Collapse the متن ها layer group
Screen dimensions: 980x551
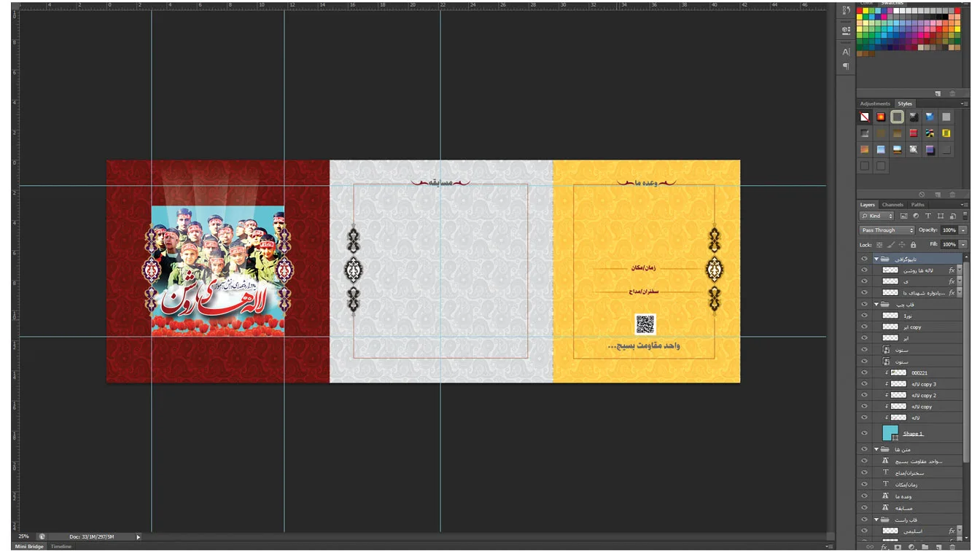tap(876, 450)
